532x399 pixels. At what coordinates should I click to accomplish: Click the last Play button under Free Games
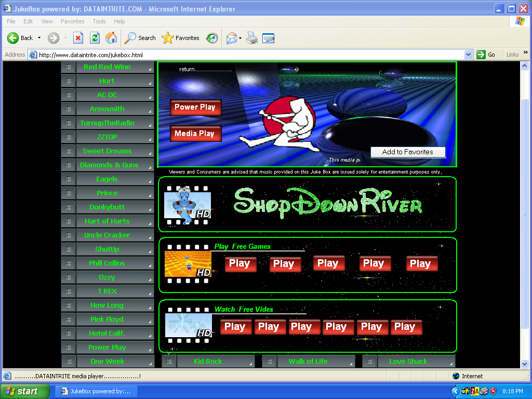(x=421, y=264)
